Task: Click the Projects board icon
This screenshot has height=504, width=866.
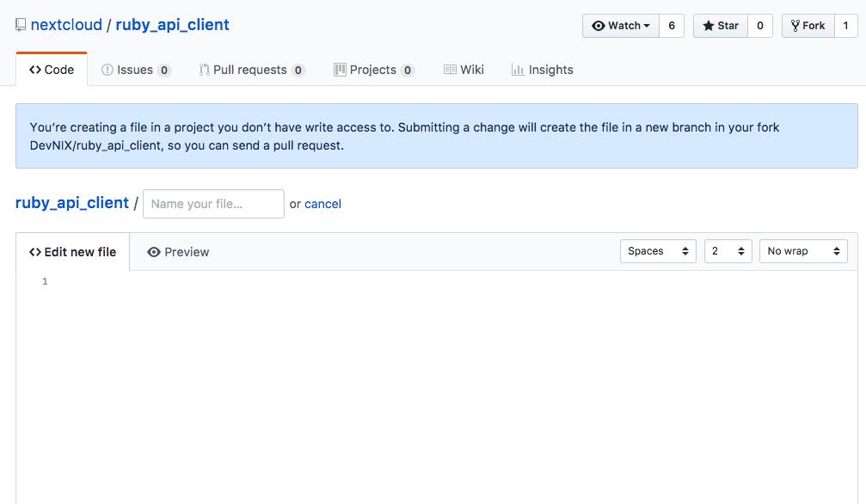Action: (340, 70)
